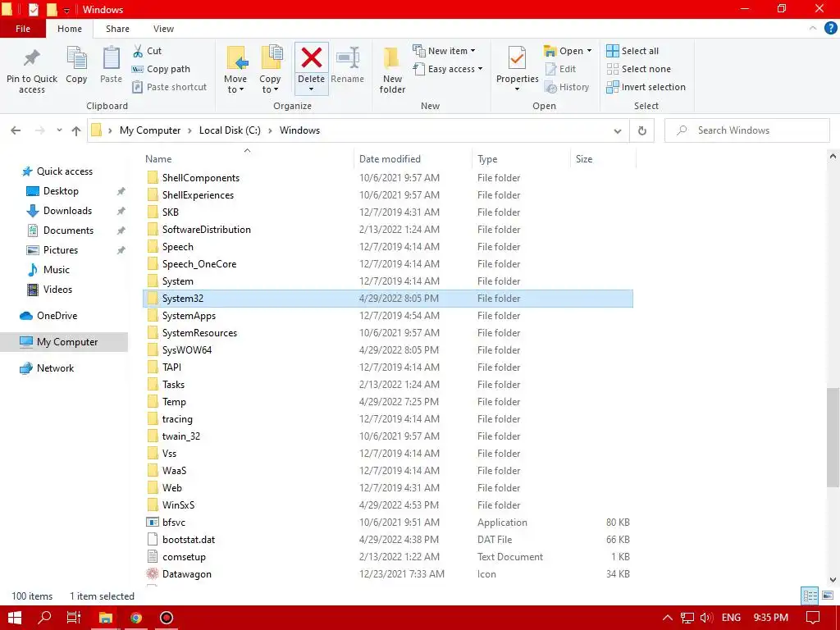Click Select all
Screen dimensions: 840x630
[632, 51]
